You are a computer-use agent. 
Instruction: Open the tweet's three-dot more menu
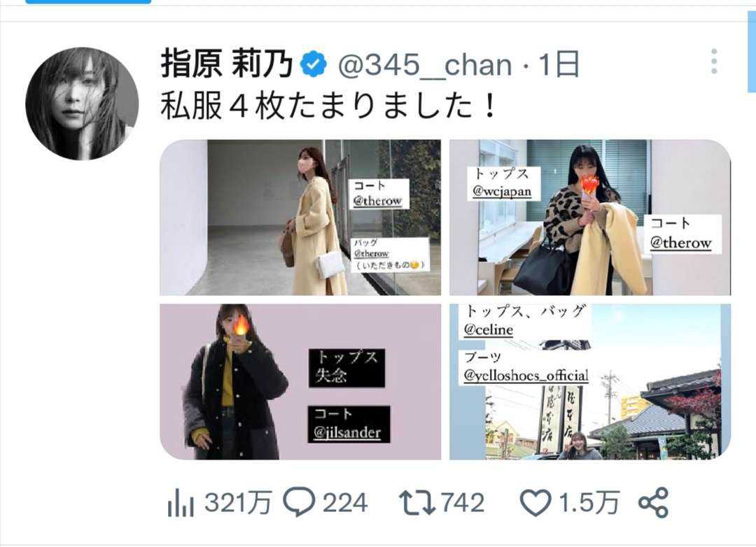pos(714,62)
